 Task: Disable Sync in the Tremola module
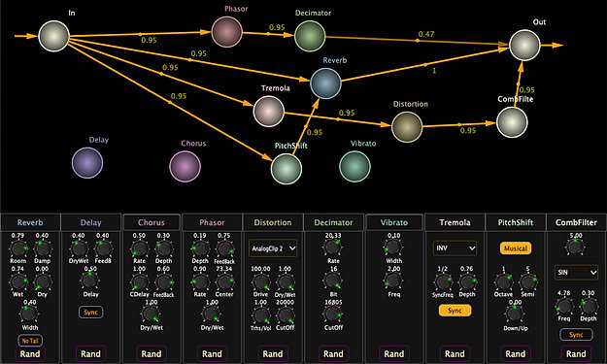(x=455, y=311)
